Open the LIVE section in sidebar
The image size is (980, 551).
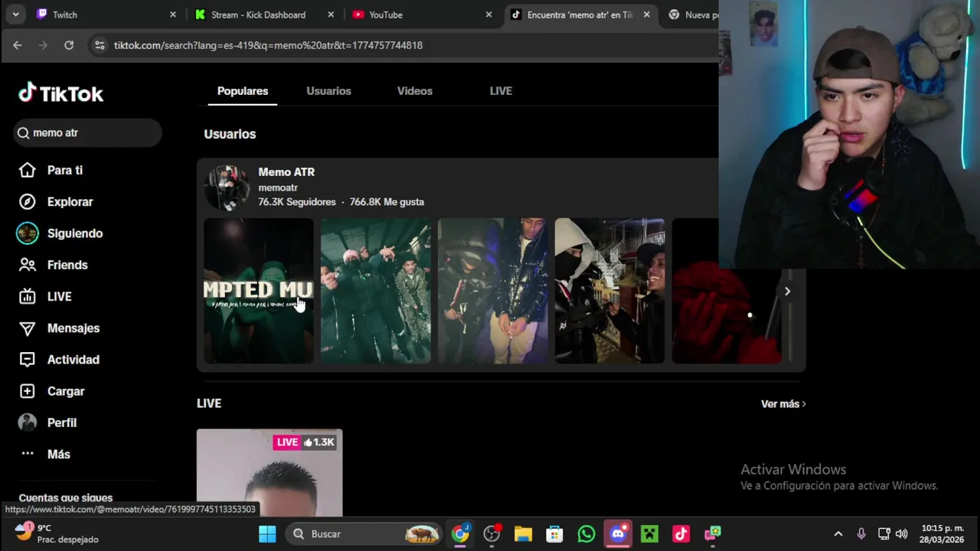tap(45, 297)
